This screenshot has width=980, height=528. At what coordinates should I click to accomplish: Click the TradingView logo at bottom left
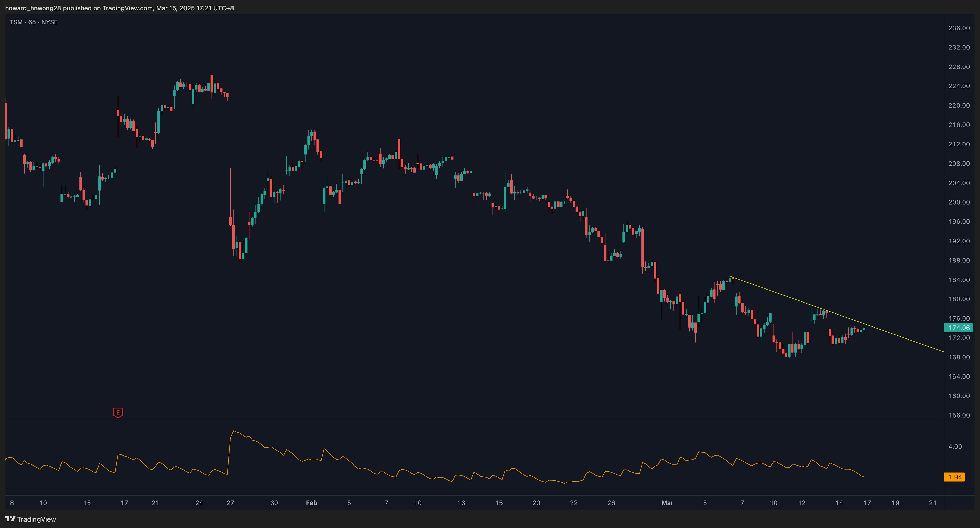tap(30, 519)
